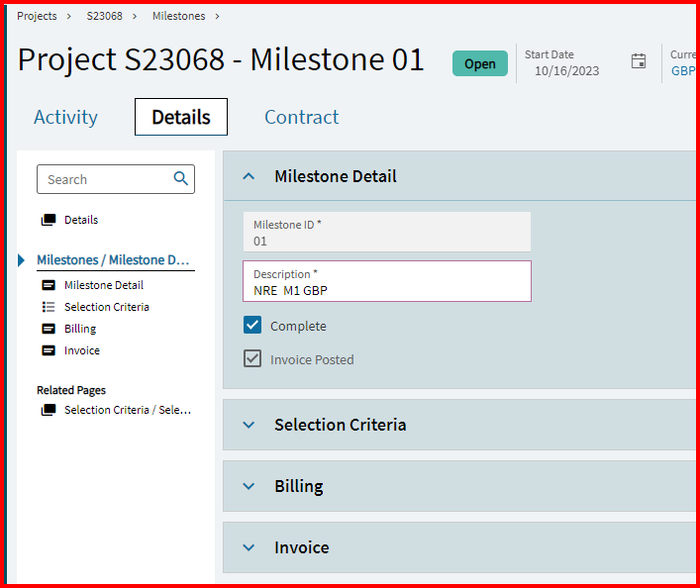Open Milestones / Milestone D... in the sidebar
Viewport: 700px width, 588px height.
coord(113,259)
